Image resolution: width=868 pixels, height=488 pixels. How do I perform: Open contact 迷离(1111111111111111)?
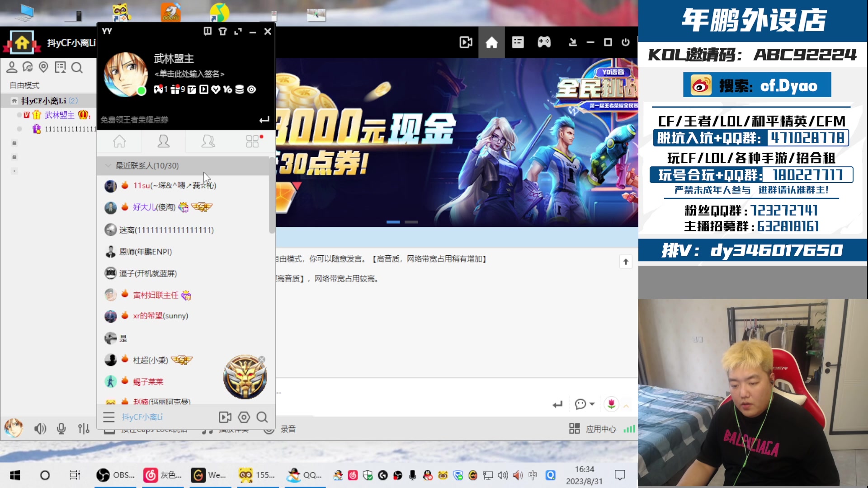[183, 230]
